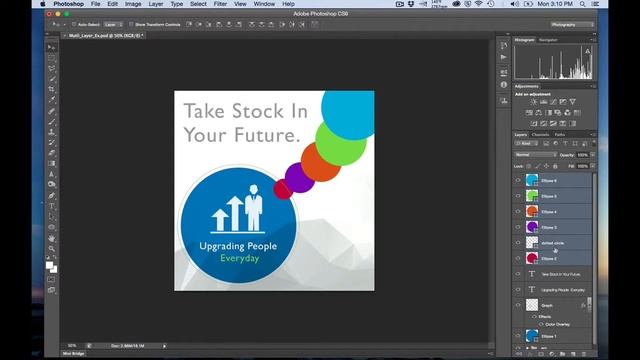The width and height of the screenshot is (640, 360).
Task: Hide the Ellipse 4 layer
Action: [518, 211]
